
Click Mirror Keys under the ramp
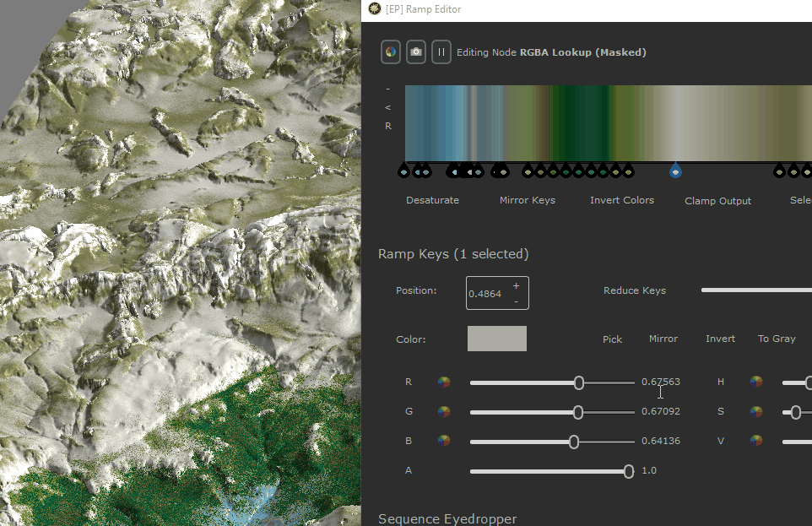[527, 200]
